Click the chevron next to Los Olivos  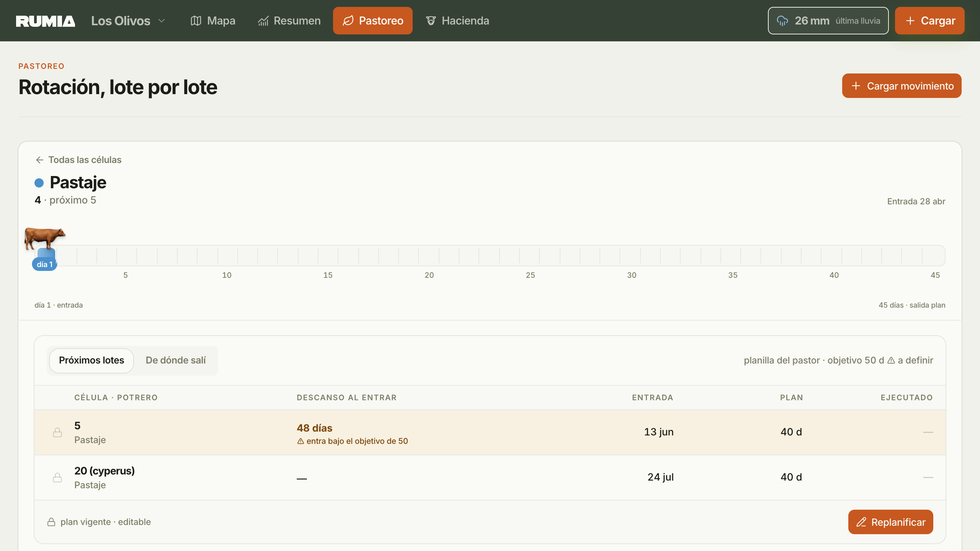tap(162, 21)
